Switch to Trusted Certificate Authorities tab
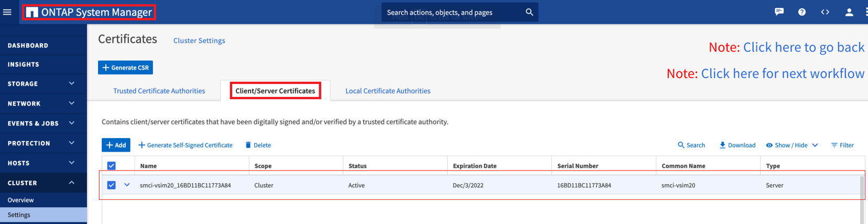868x224 pixels. (159, 91)
